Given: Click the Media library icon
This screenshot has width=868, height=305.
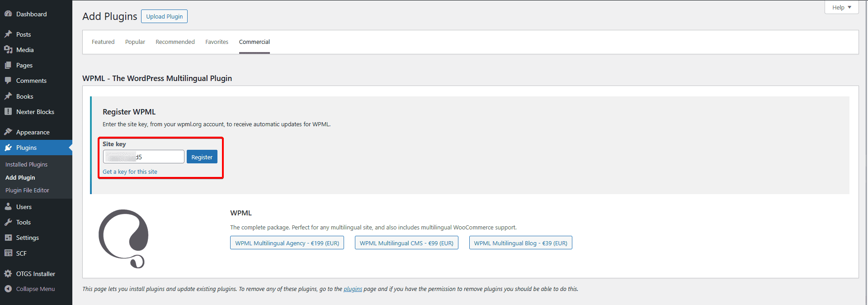Looking at the screenshot, I should (8, 50).
